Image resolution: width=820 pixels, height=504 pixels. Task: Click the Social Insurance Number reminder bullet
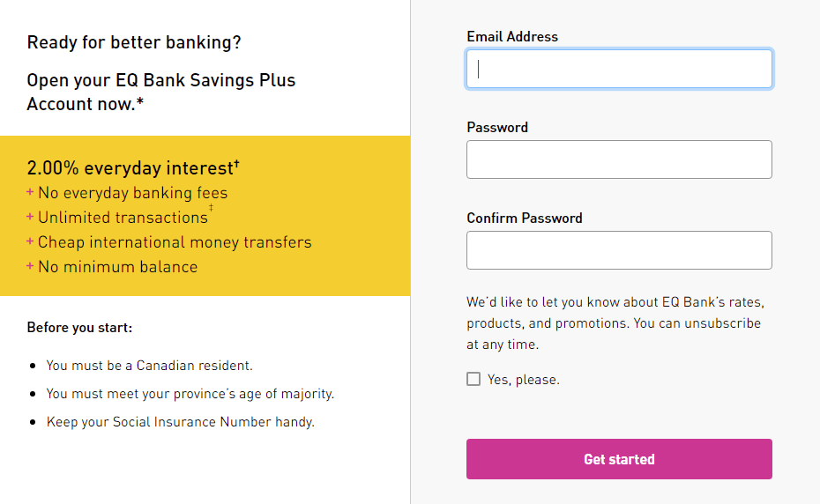coord(180,422)
